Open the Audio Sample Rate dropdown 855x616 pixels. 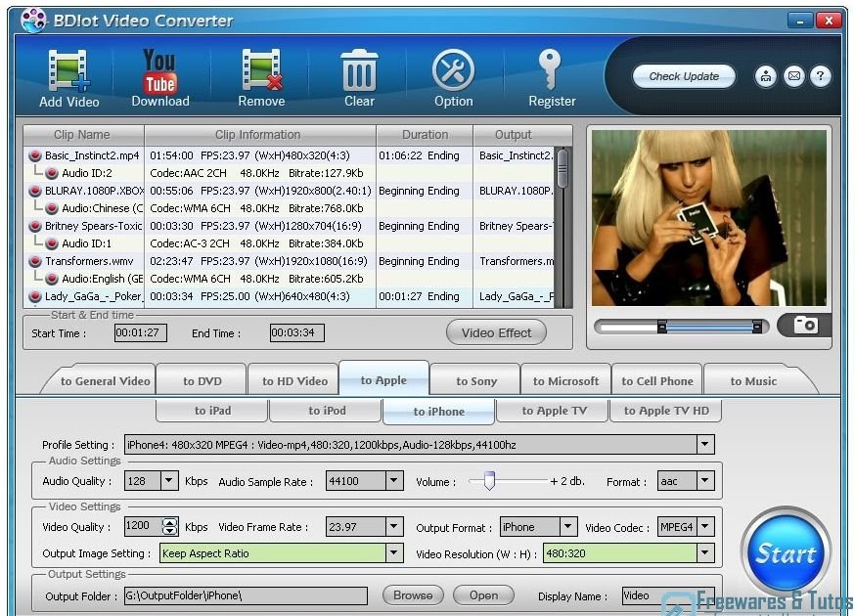click(x=393, y=481)
